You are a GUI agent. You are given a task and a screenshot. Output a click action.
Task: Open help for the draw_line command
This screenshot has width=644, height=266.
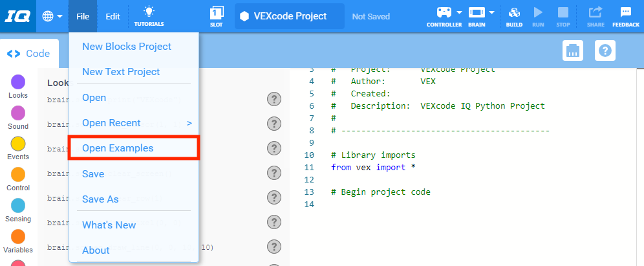pos(274,247)
